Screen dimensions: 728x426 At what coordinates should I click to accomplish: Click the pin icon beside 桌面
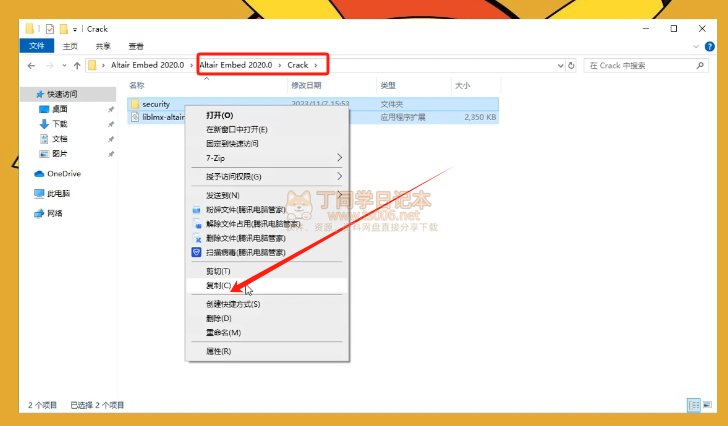point(111,110)
